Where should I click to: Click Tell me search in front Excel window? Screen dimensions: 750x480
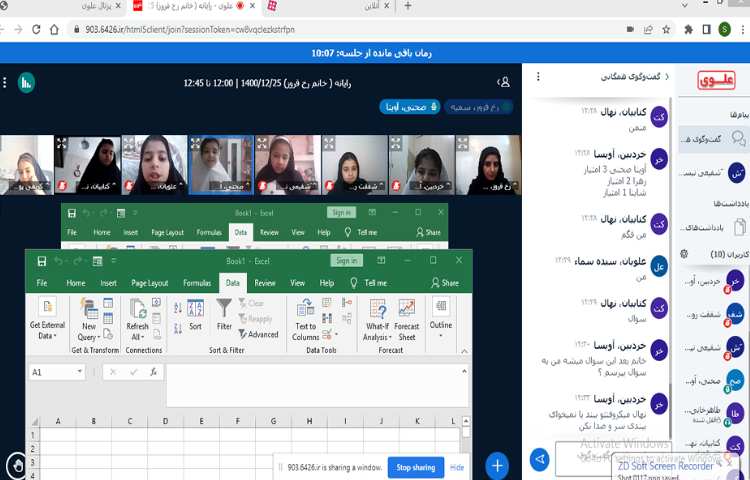[x=368, y=283]
